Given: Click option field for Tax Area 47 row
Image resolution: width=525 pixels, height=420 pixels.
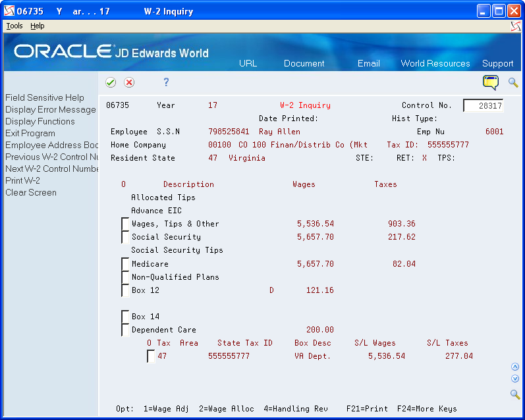Looking at the screenshot, I should (x=151, y=356).
